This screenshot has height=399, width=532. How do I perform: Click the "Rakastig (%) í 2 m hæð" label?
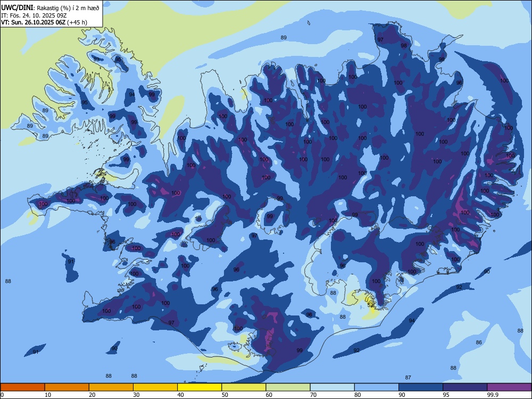67,8
